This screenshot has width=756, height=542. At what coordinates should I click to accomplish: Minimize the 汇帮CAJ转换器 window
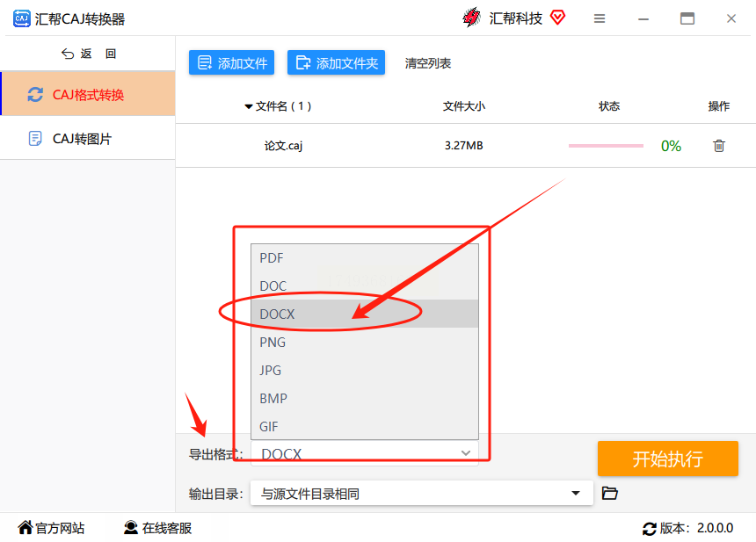click(643, 18)
